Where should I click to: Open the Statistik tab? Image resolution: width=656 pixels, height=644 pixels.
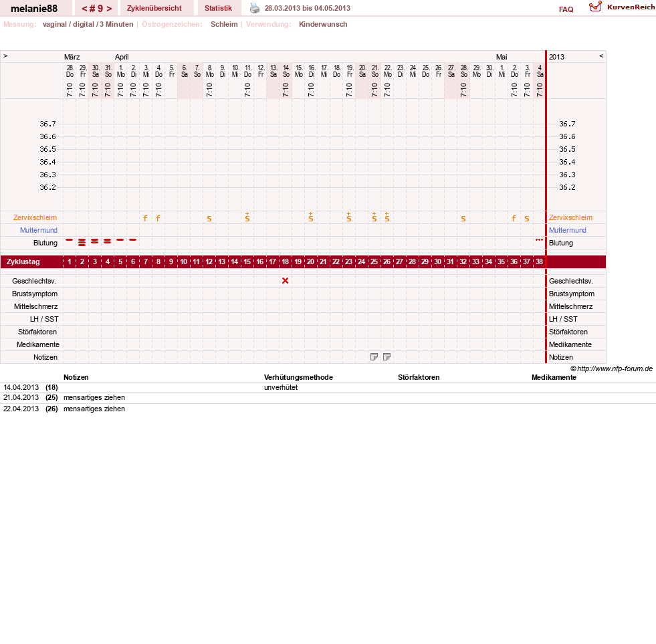(x=218, y=8)
